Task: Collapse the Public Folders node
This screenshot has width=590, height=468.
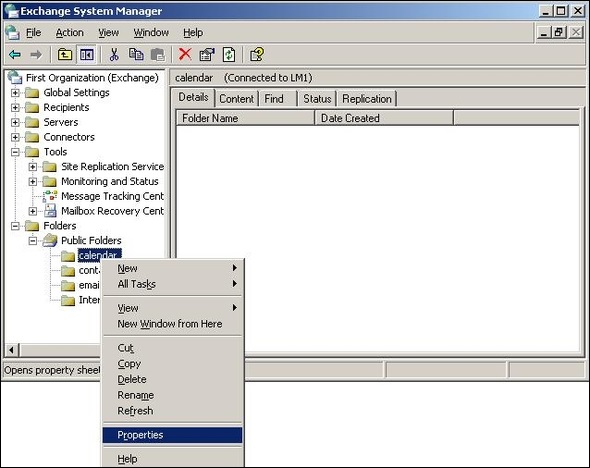Action: tap(33, 240)
